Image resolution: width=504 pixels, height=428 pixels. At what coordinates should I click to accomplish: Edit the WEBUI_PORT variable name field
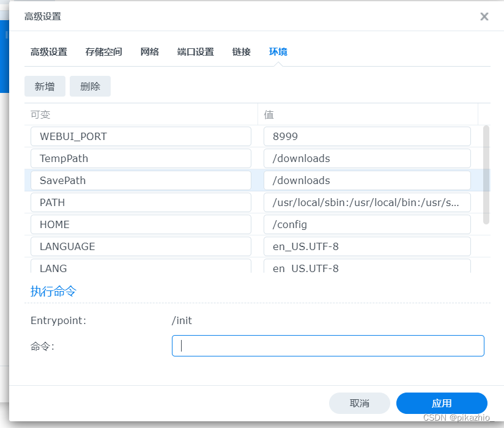(x=141, y=136)
